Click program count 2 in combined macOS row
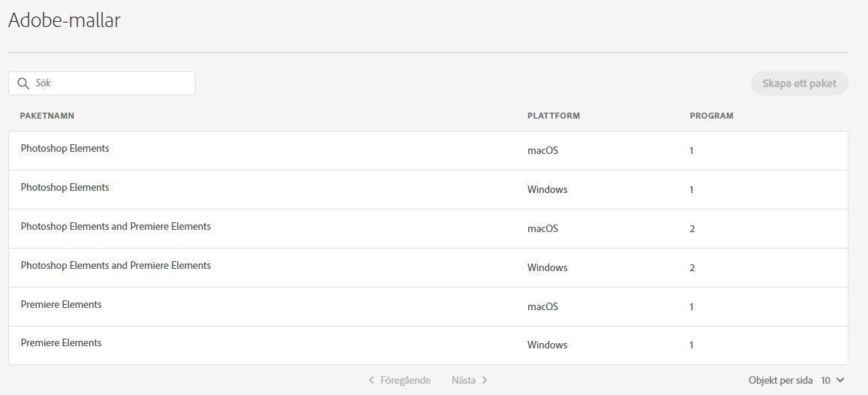 692,229
